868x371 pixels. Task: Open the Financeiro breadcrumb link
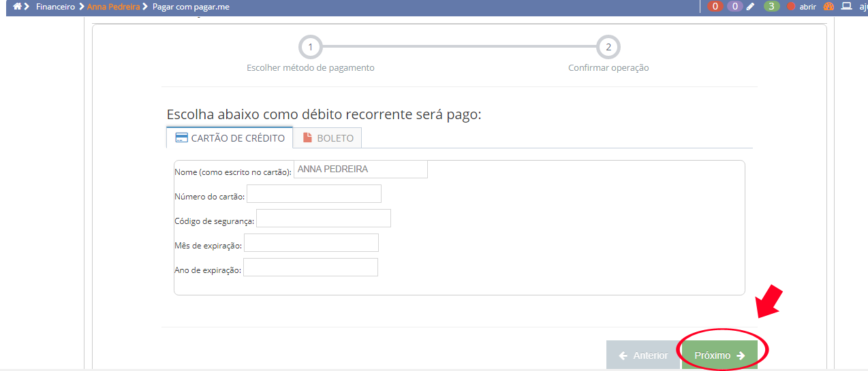pyautogui.click(x=55, y=6)
